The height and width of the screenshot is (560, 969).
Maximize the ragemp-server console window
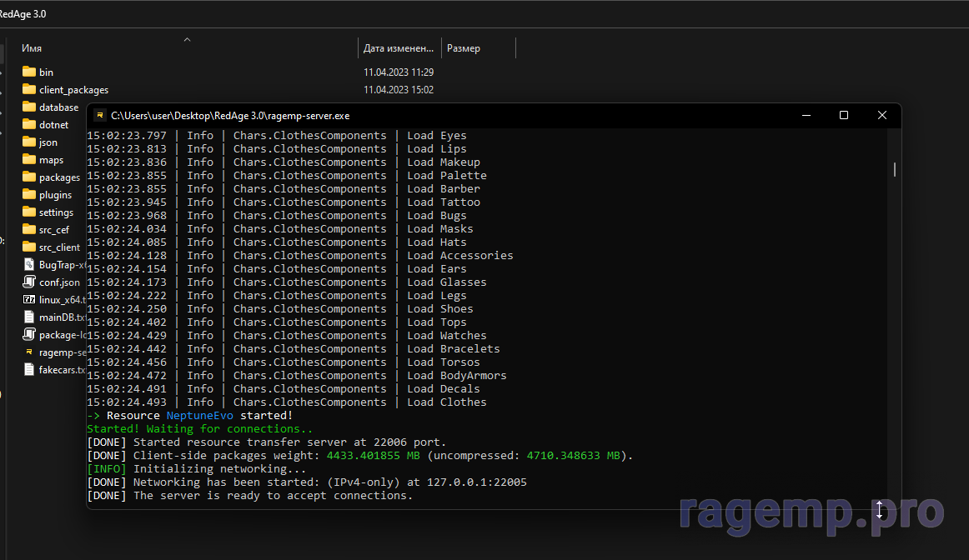pos(844,116)
